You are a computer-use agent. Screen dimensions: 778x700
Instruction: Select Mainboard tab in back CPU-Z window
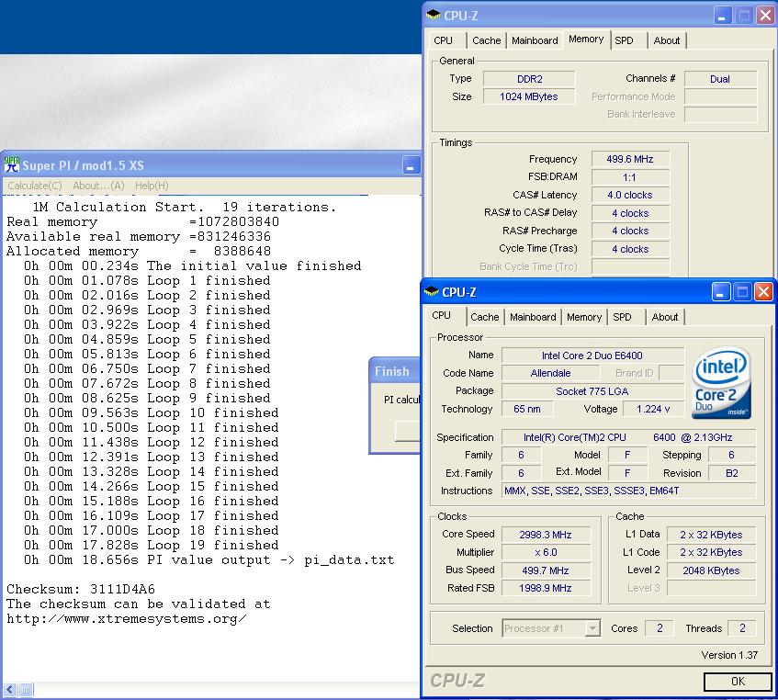[x=535, y=40]
